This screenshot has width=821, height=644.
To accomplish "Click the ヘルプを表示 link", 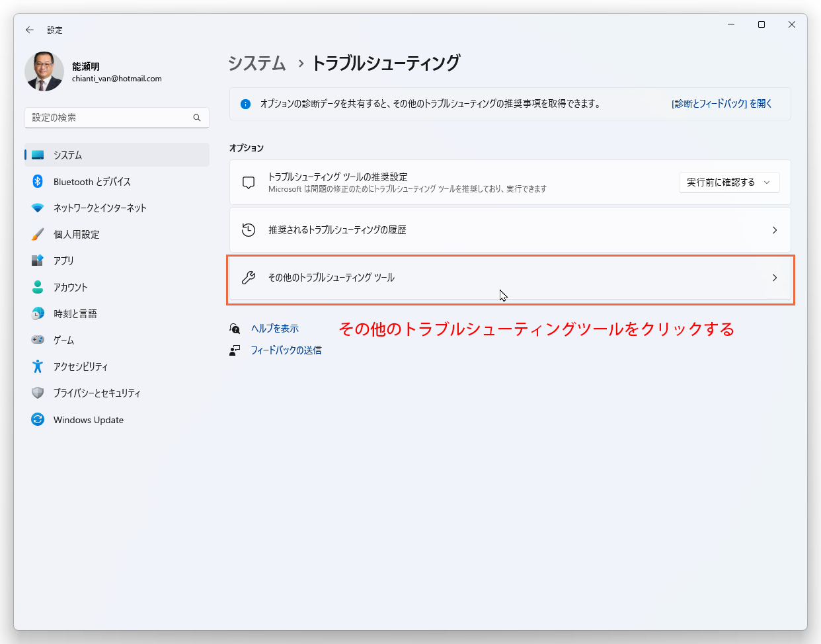I will click(275, 329).
